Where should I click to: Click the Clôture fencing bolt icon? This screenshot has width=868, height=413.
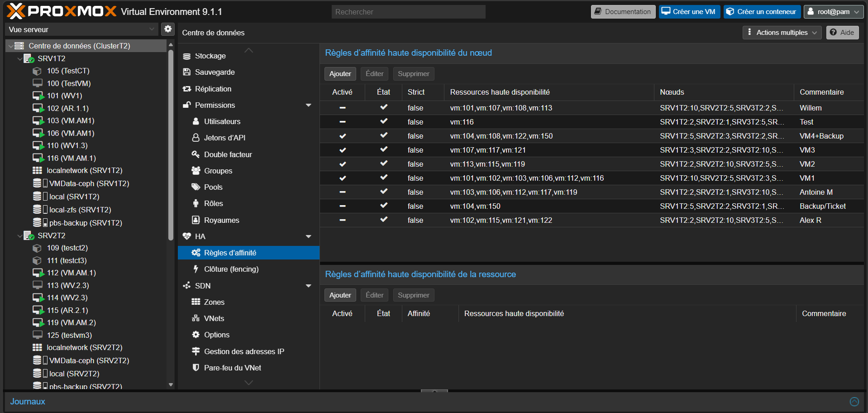pos(196,269)
